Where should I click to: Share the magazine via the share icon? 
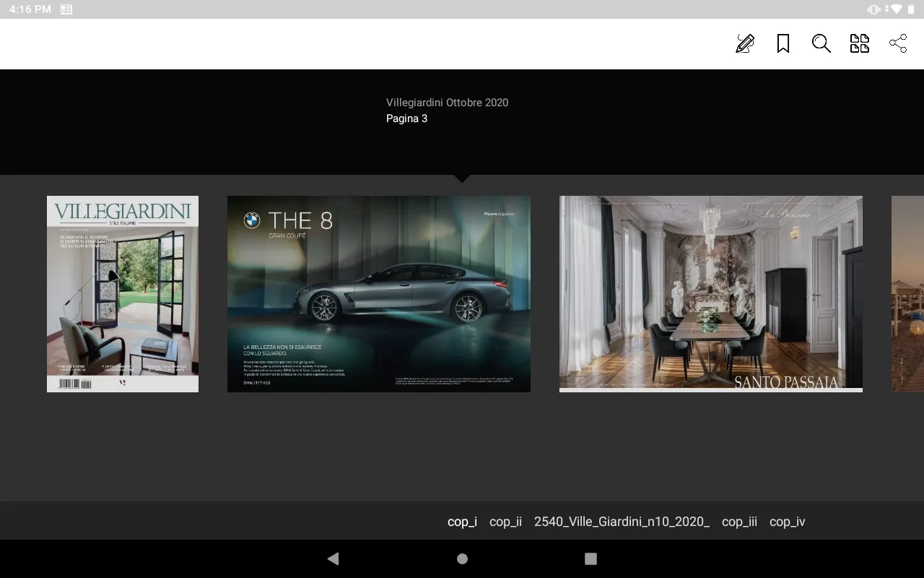(898, 44)
